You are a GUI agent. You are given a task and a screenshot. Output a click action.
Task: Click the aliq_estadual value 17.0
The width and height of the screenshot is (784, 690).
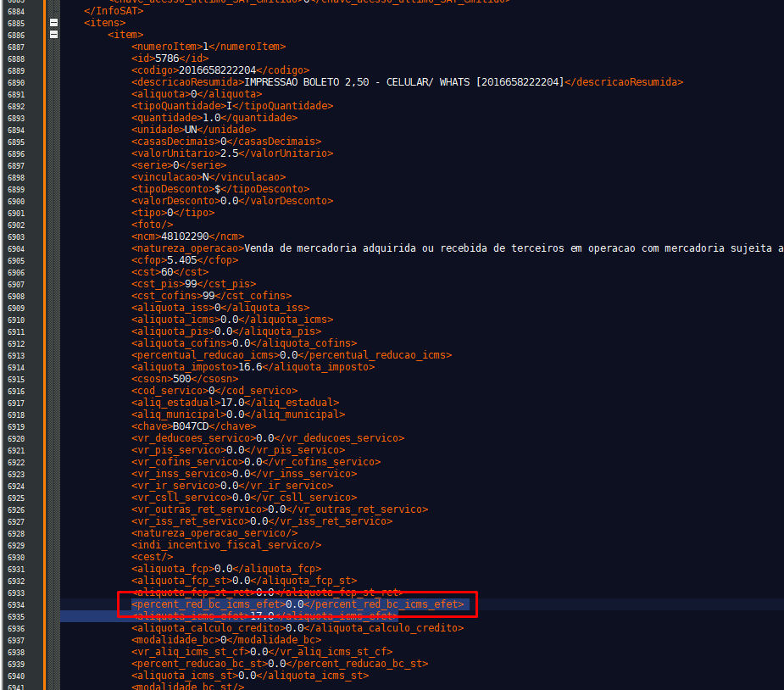coord(232,403)
